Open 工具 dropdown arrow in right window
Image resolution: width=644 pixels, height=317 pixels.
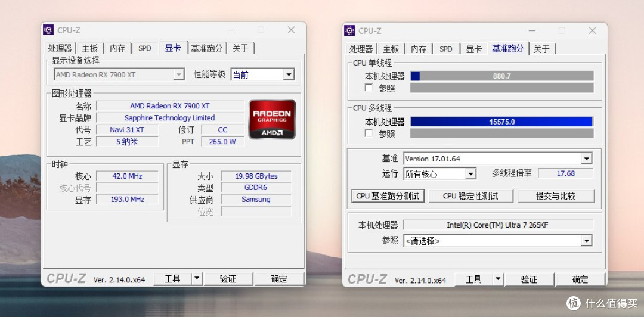[498, 279]
